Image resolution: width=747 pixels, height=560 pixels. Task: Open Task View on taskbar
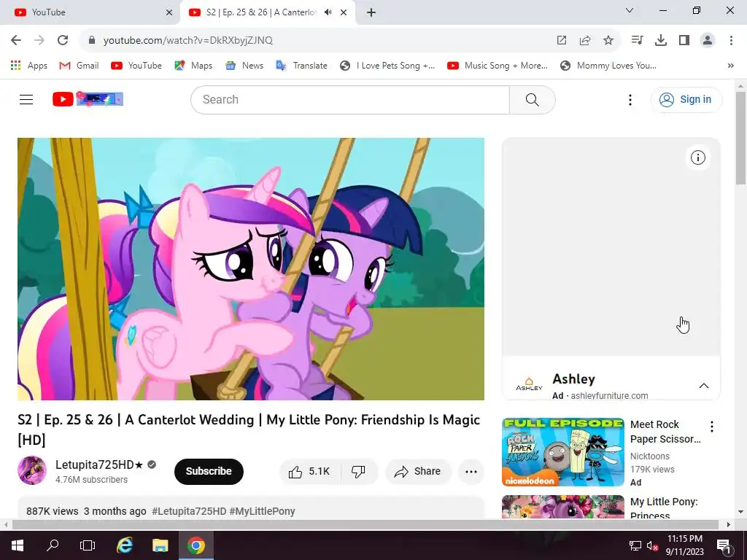(x=88, y=545)
